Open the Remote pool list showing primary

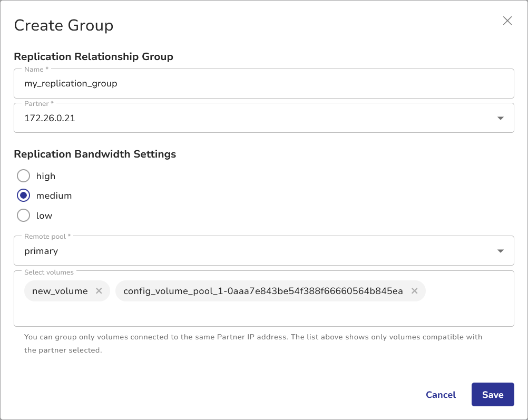tap(253, 251)
